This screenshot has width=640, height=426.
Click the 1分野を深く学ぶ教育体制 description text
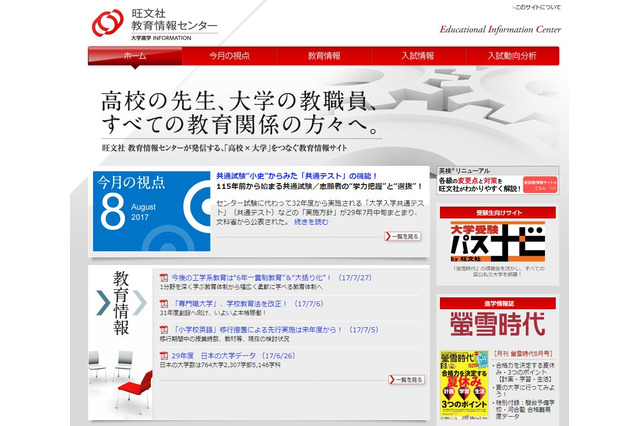coord(241,287)
